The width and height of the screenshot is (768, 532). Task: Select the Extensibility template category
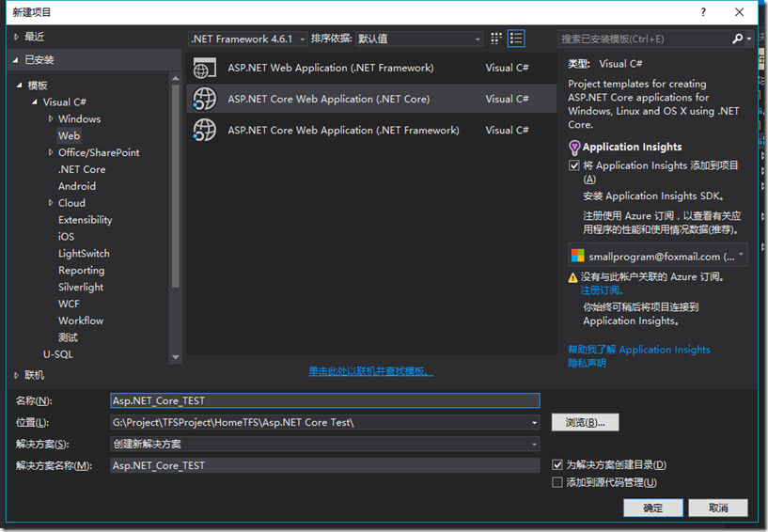pyautogui.click(x=86, y=220)
